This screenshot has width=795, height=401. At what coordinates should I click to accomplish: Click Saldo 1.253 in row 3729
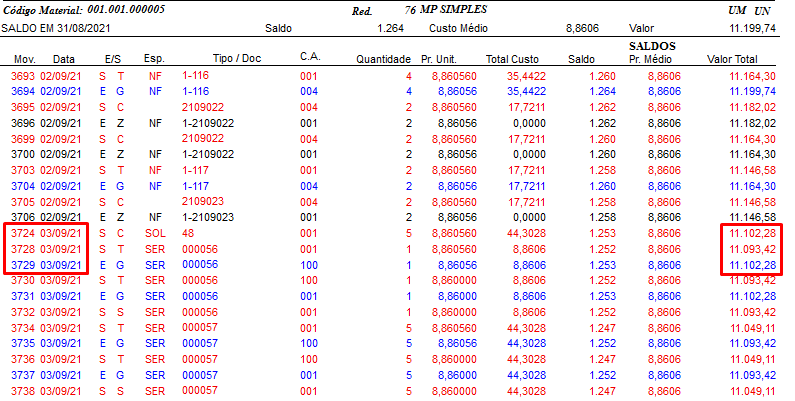[602, 265]
